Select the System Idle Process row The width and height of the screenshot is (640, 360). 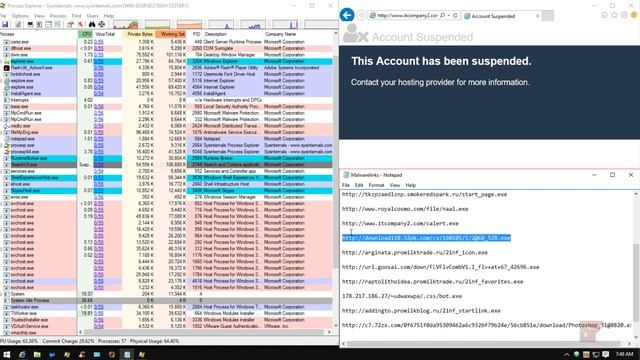pos(166,300)
